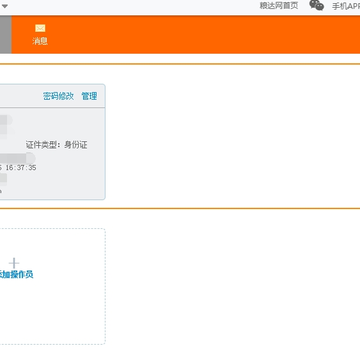Click the 添加操作员 text link
Screen dimensions: 360x360
tap(16, 275)
